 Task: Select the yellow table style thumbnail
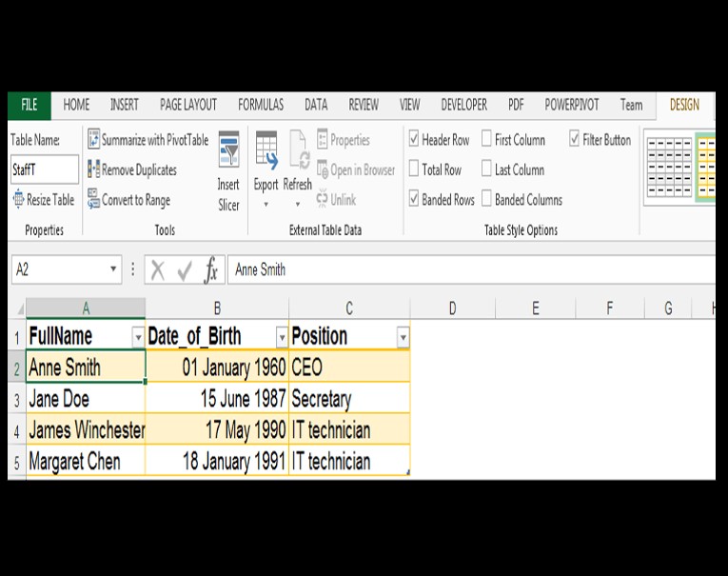point(706,168)
